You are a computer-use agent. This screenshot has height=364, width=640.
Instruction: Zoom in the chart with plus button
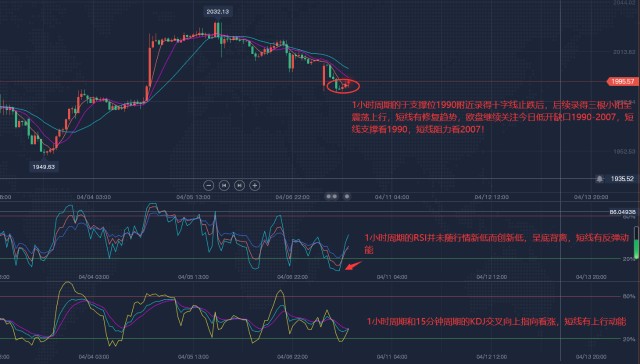(255, 186)
